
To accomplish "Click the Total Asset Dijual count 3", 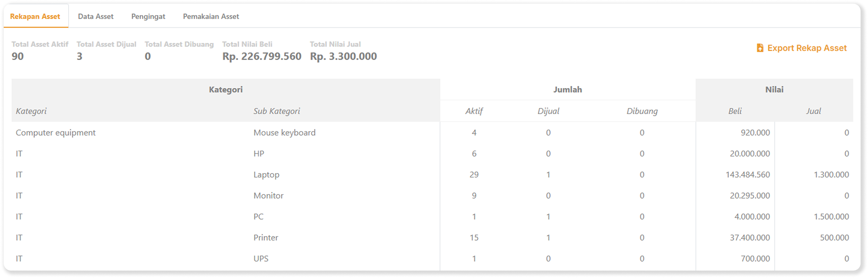I will pyautogui.click(x=79, y=56).
